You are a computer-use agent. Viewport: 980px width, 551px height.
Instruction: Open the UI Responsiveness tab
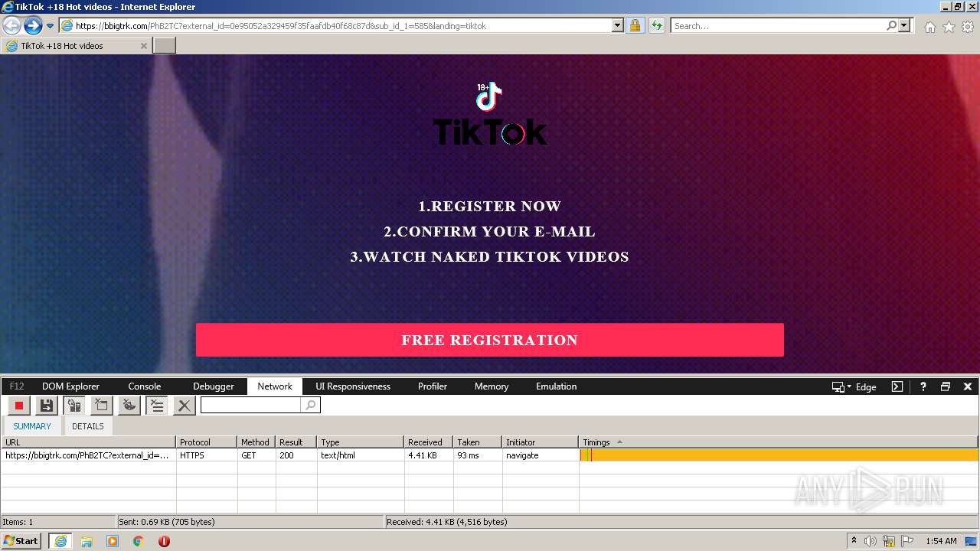[x=353, y=386]
